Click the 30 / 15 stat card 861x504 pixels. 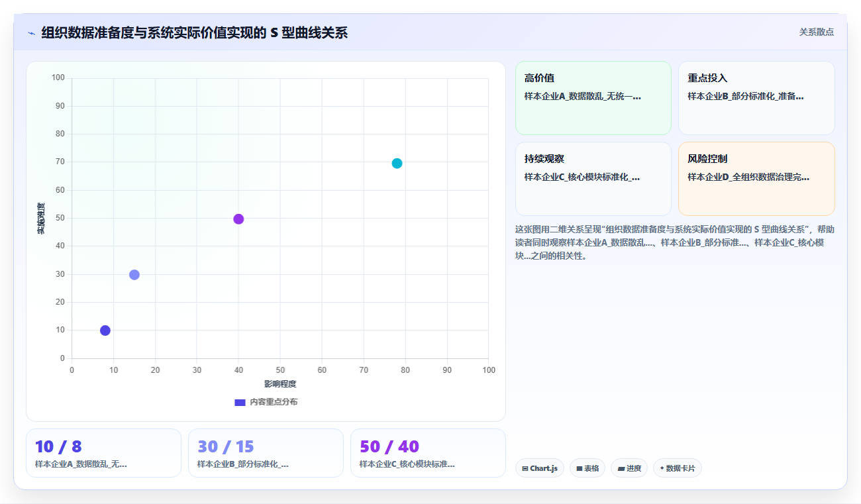(x=266, y=453)
